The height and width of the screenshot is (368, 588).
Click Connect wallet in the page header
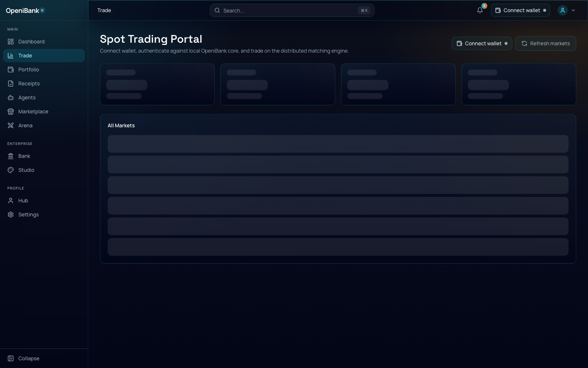point(482,43)
